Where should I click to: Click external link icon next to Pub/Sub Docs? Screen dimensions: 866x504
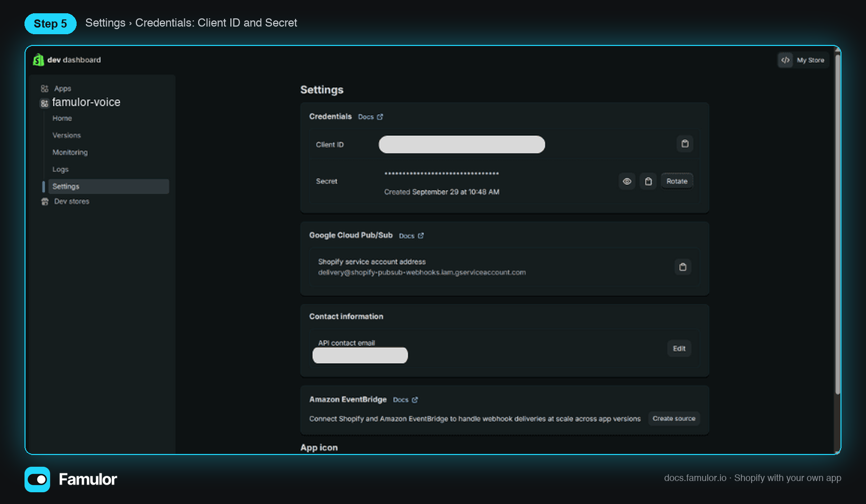pos(421,236)
